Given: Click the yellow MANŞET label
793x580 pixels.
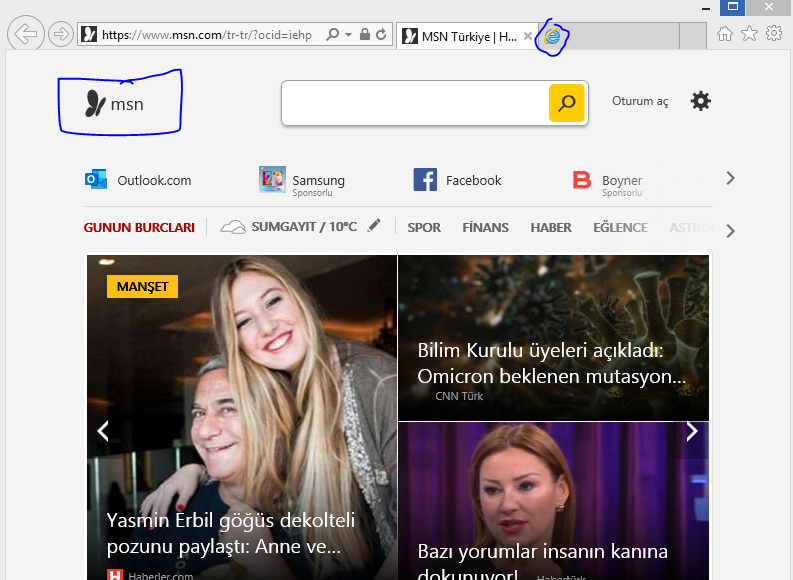Looking at the screenshot, I should [x=142, y=287].
